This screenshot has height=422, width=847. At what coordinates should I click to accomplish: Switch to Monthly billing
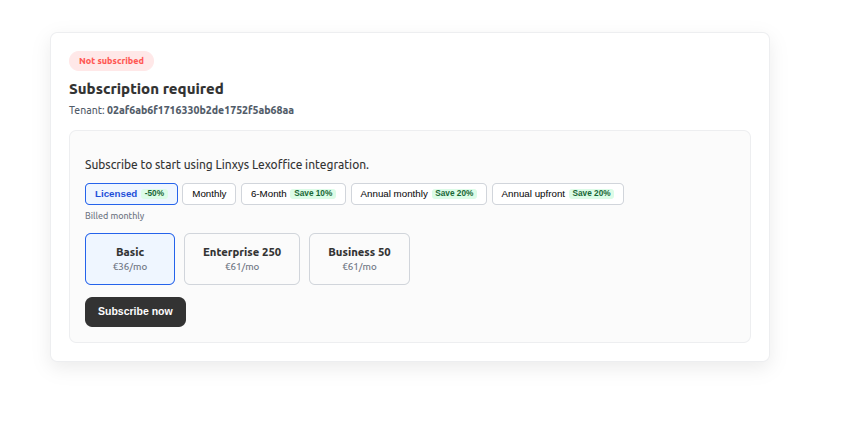pos(209,194)
